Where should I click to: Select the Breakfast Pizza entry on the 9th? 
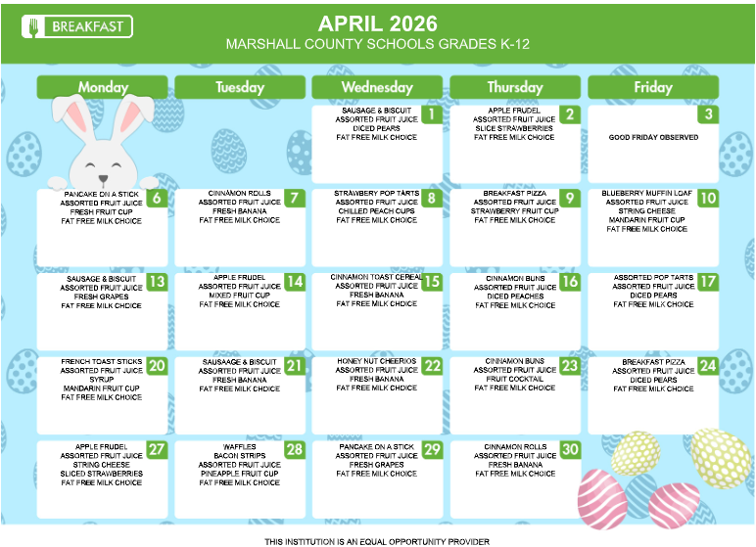(x=514, y=194)
